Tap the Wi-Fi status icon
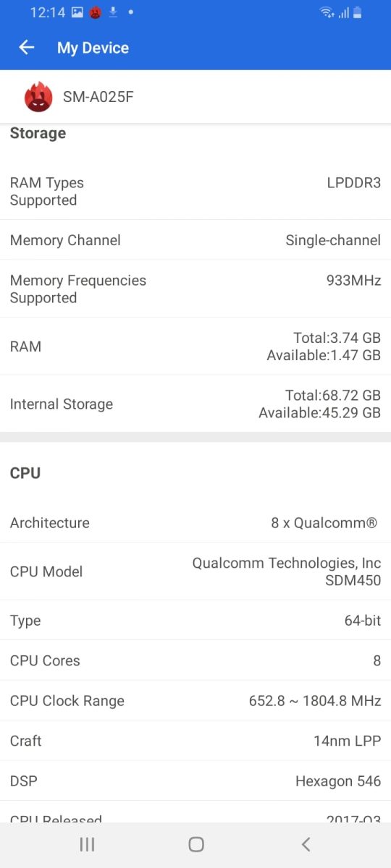 click(327, 12)
